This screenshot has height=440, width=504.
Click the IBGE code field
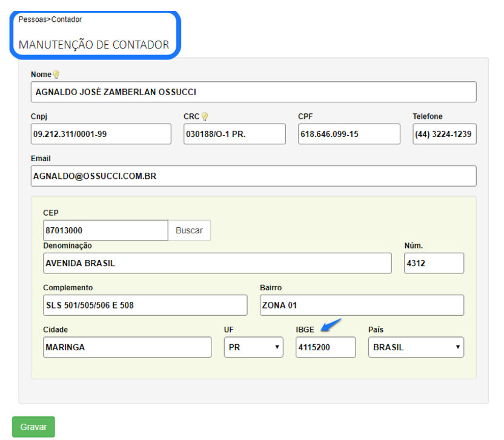(x=325, y=347)
